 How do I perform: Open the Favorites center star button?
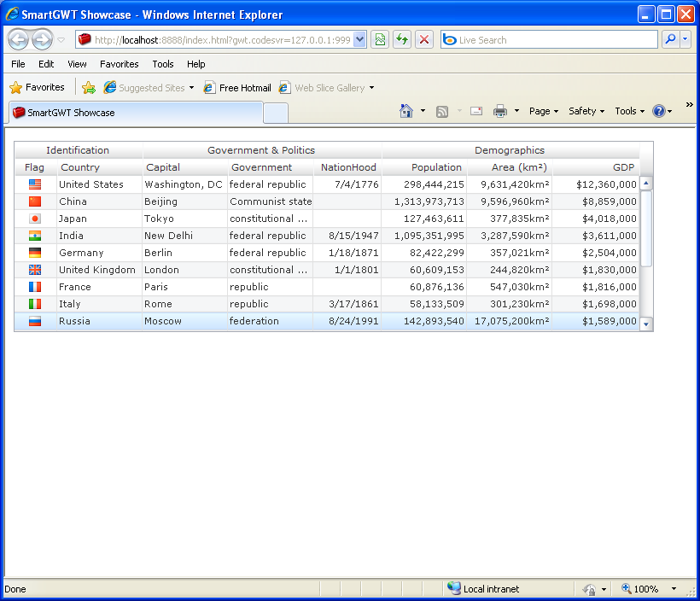coord(37,88)
